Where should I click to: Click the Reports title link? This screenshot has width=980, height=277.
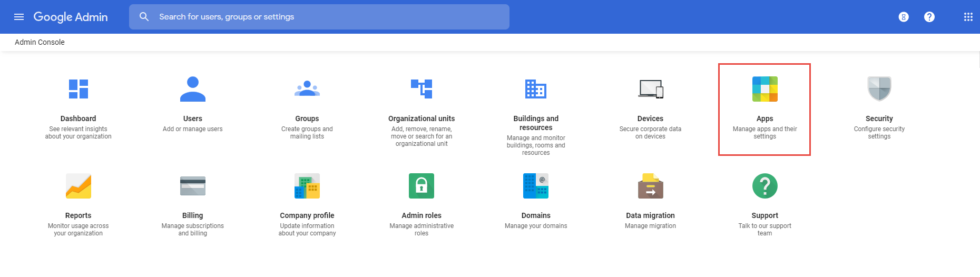(79, 215)
